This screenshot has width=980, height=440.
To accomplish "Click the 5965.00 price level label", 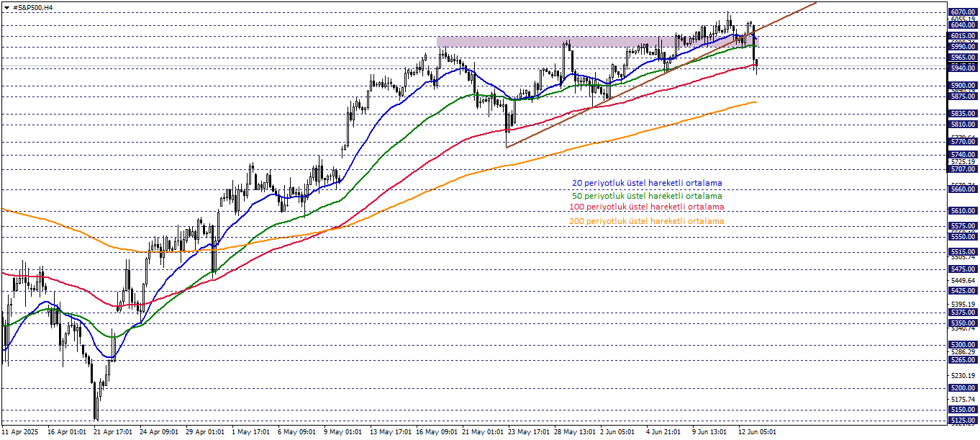I will point(963,57).
